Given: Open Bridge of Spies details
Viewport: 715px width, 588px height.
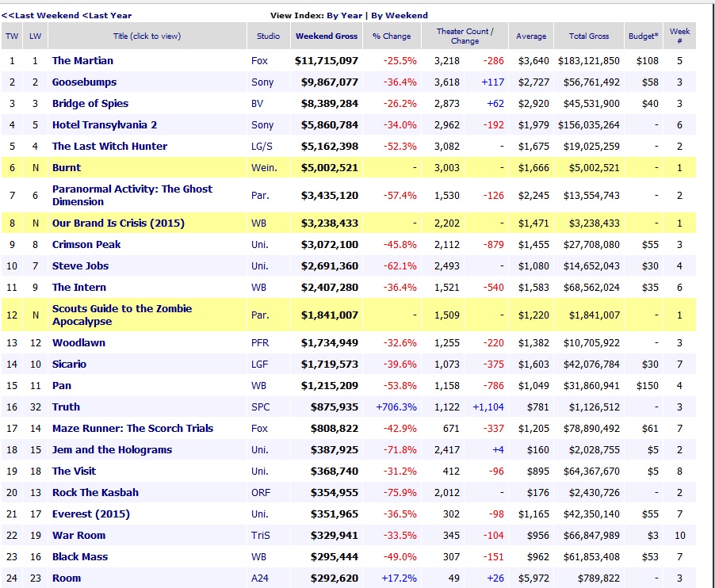Looking at the screenshot, I should [x=90, y=104].
